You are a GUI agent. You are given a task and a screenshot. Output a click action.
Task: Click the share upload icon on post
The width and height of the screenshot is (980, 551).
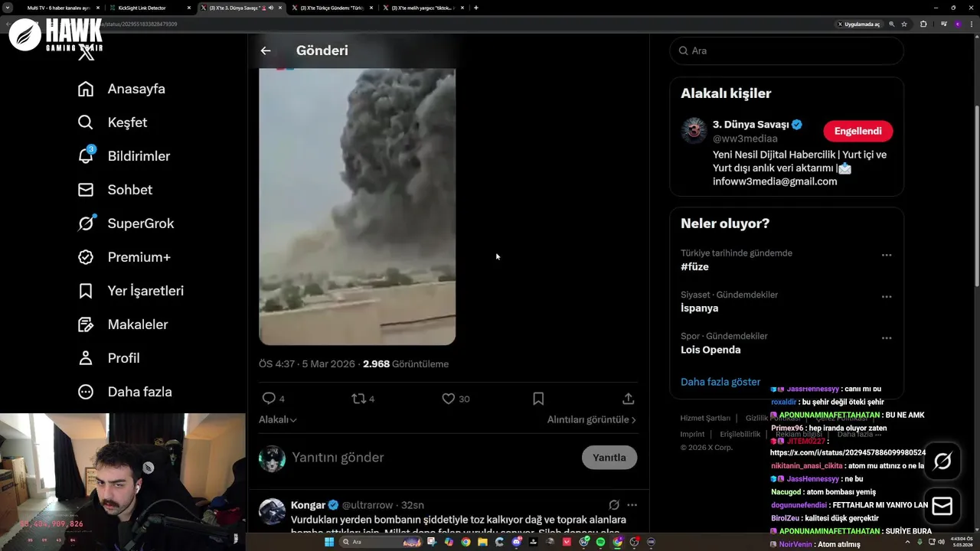coord(628,399)
